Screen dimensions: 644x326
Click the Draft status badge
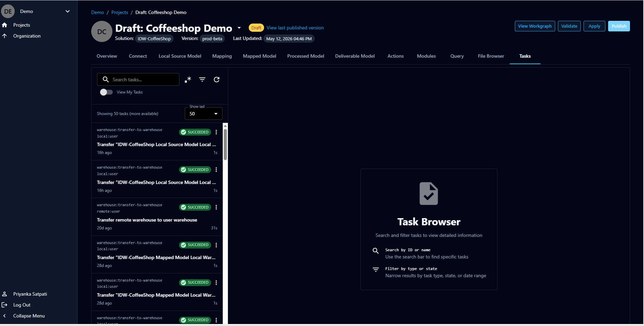256,28
